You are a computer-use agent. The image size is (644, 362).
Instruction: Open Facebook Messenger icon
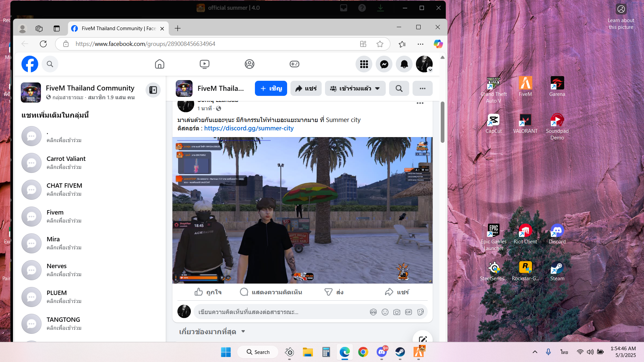(384, 64)
